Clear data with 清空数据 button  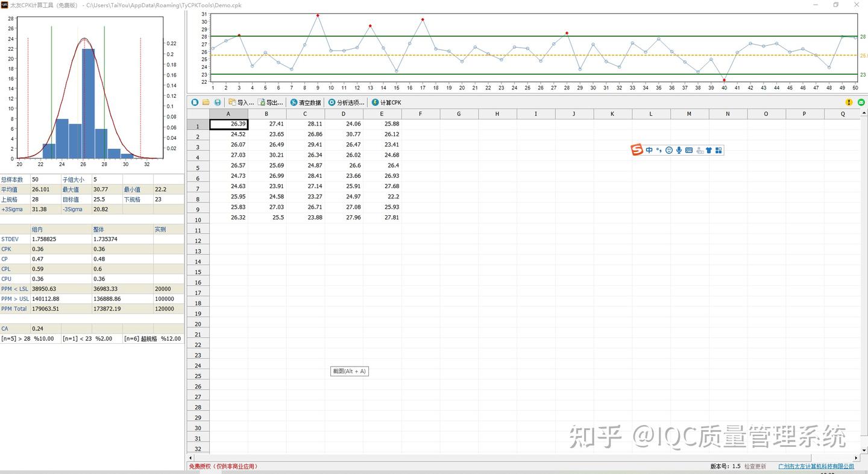[x=306, y=103]
